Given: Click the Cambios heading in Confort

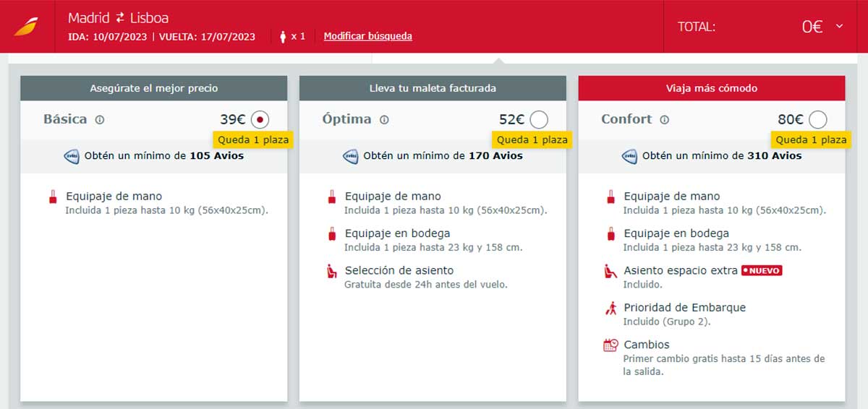Looking at the screenshot, I should [x=647, y=345].
